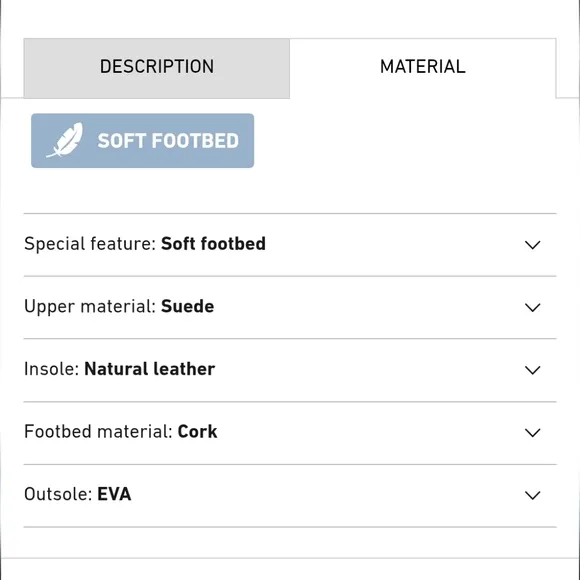
Task: Click the empty space right of the badge
Action: coord(405,141)
